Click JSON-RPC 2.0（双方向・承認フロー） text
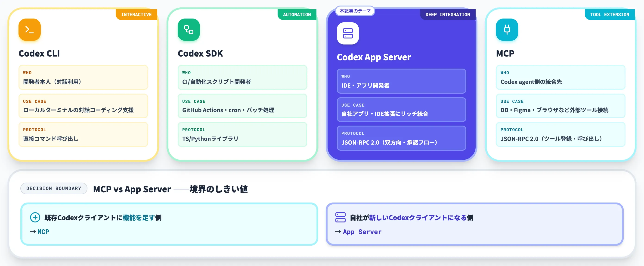 coord(389,142)
